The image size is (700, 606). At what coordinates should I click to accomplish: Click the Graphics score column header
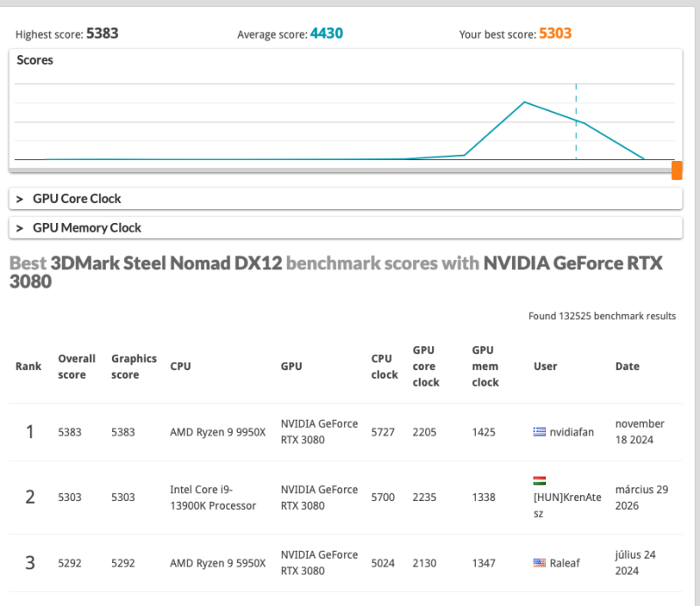[x=134, y=366]
